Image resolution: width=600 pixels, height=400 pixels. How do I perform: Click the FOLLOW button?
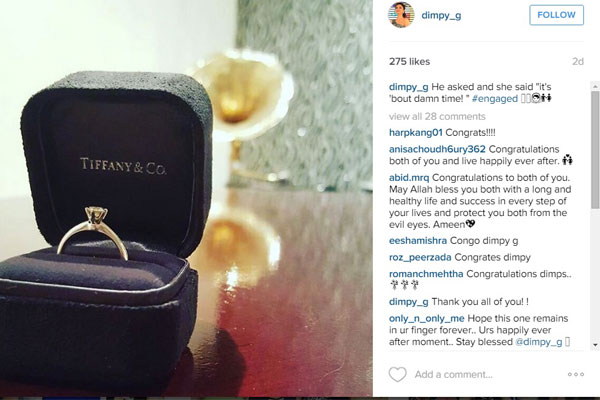tap(556, 15)
